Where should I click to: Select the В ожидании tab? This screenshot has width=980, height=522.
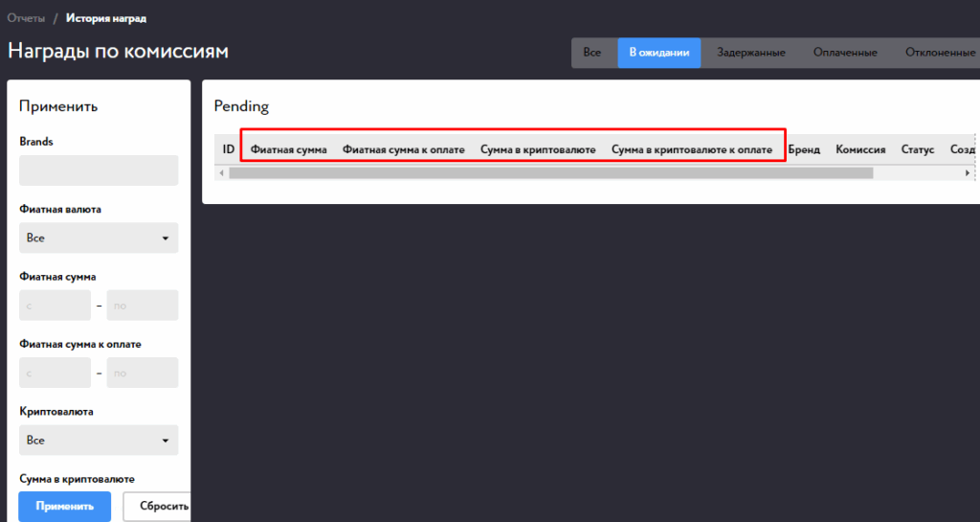point(658,53)
